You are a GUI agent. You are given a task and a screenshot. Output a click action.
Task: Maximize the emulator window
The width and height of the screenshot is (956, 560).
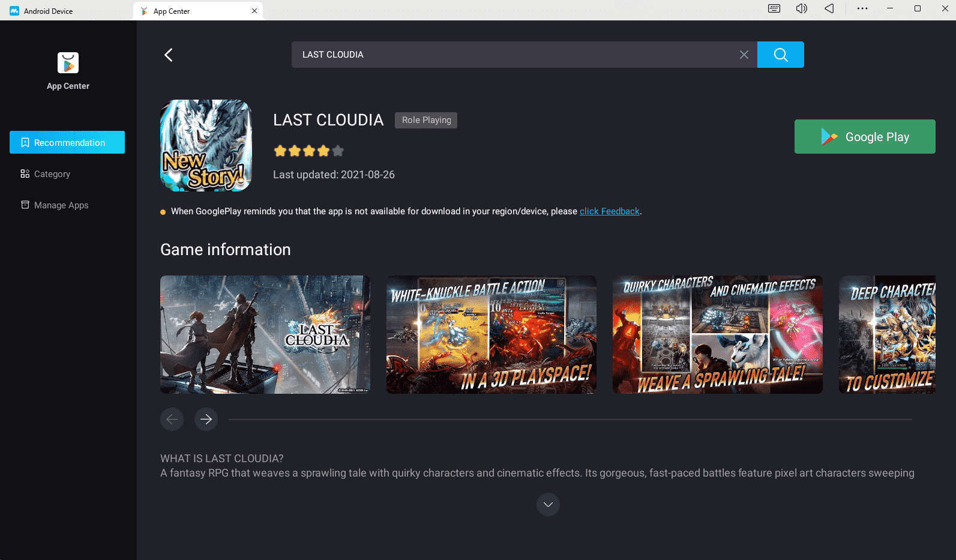[918, 8]
